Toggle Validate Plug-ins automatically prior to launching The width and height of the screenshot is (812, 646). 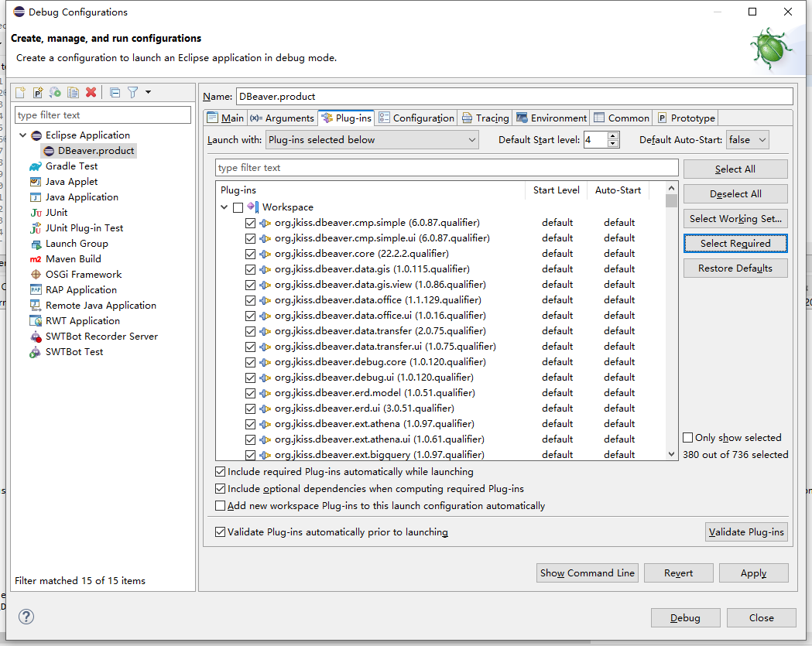(220, 531)
